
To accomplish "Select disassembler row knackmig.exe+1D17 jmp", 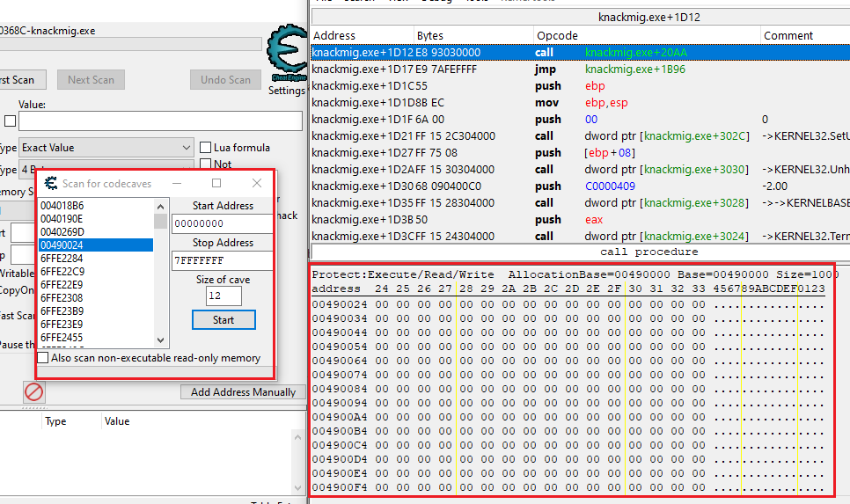I will coord(581,69).
